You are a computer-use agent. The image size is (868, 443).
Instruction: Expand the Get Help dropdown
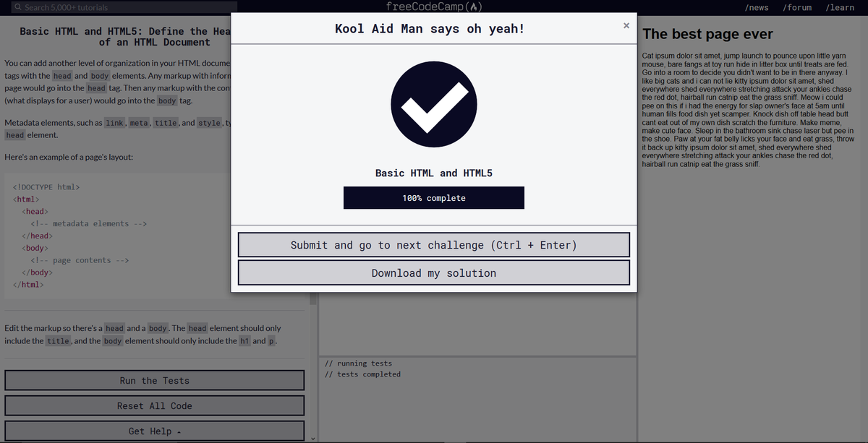coord(155,431)
